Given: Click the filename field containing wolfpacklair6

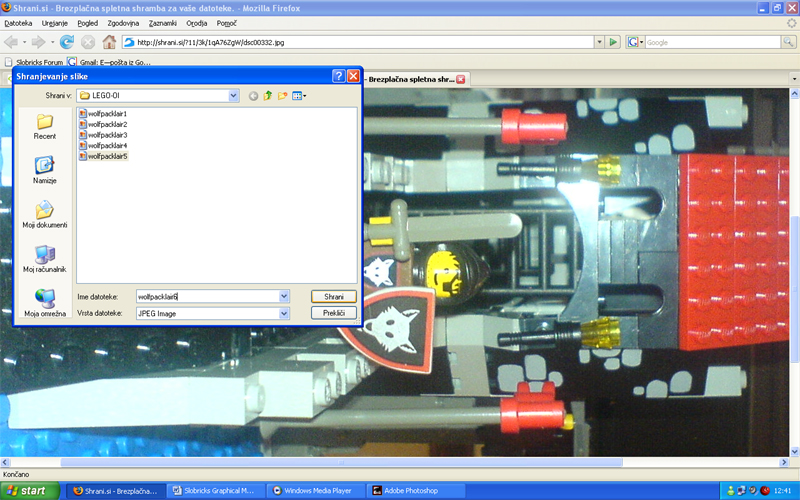Looking at the screenshot, I should click(x=208, y=296).
